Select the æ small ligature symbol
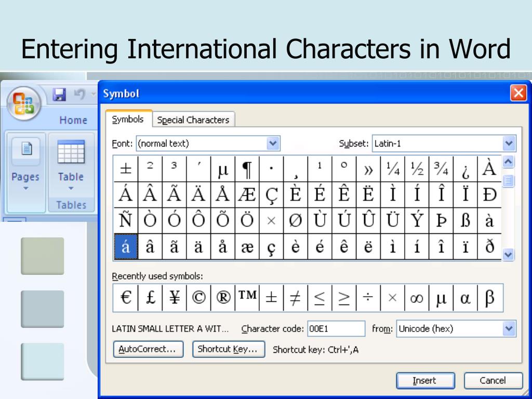The height and width of the screenshot is (399, 532). pos(247,247)
